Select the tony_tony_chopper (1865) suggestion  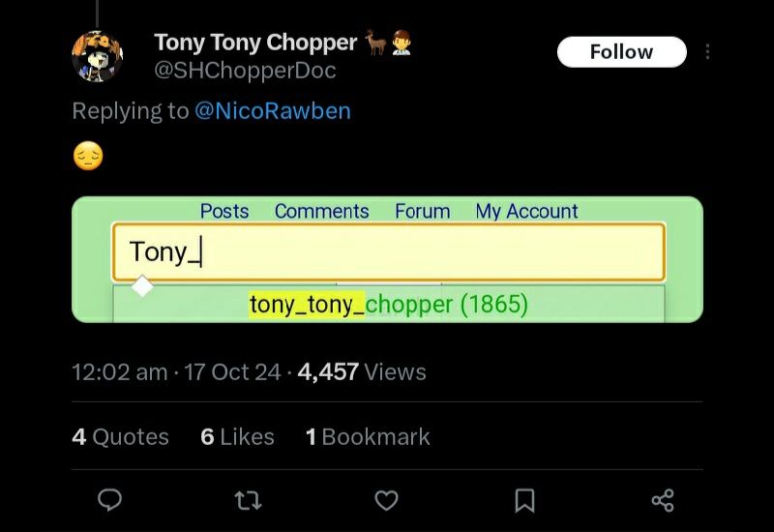point(388,304)
